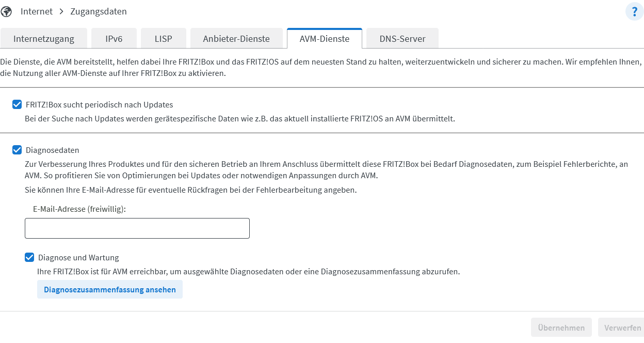This screenshot has height=343, width=644.
Task: Uncheck the periodic updates search checkbox
Action: (x=17, y=105)
